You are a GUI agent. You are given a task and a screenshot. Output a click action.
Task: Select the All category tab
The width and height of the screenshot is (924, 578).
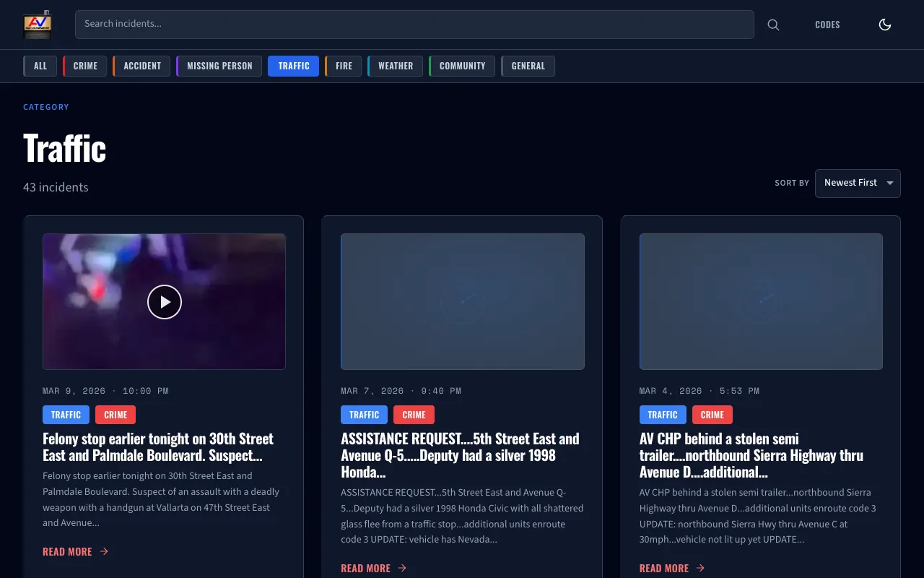point(40,66)
